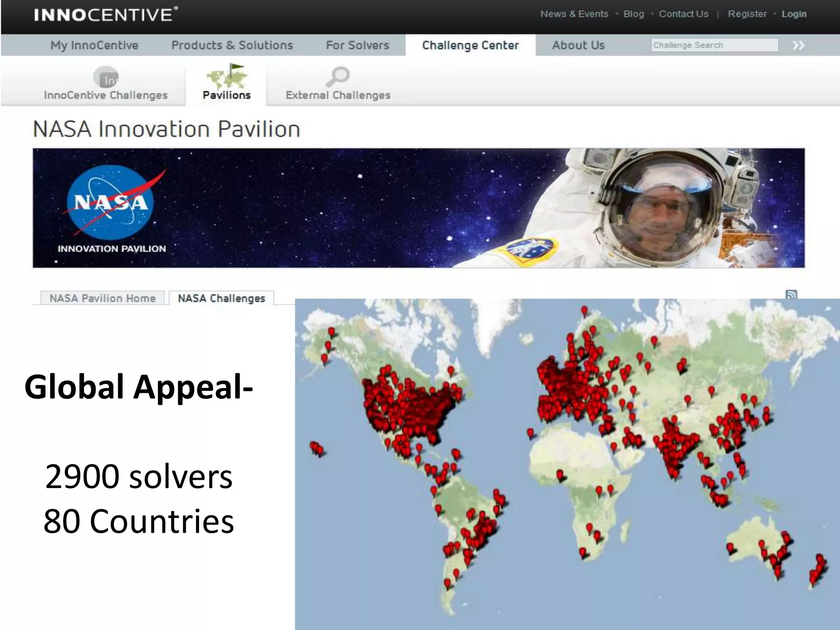The image size is (840, 630).
Task: Switch to NASA Pavilion Home tab
Action: point(103,298)
